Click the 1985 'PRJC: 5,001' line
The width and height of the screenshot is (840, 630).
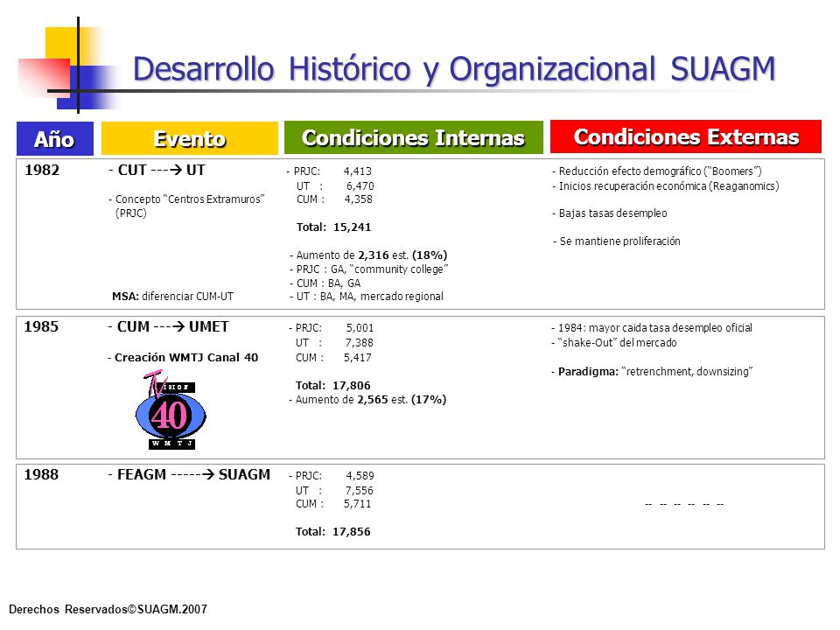point(331,328)
